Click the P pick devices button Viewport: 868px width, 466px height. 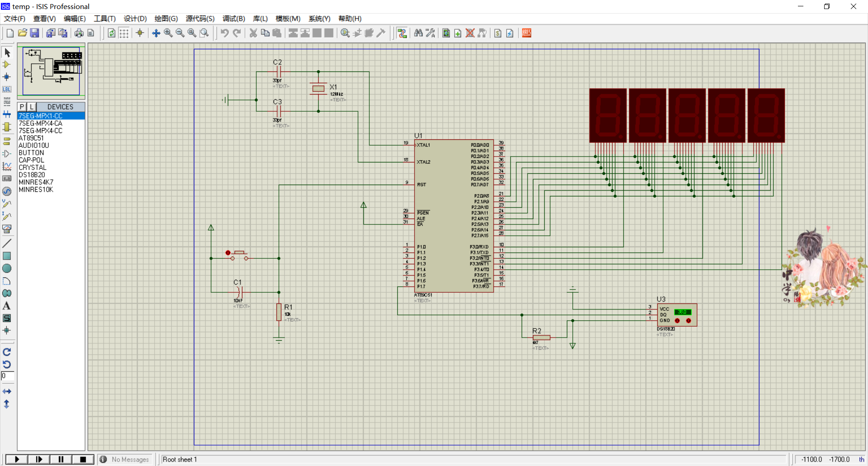click(x=22, y=107)
